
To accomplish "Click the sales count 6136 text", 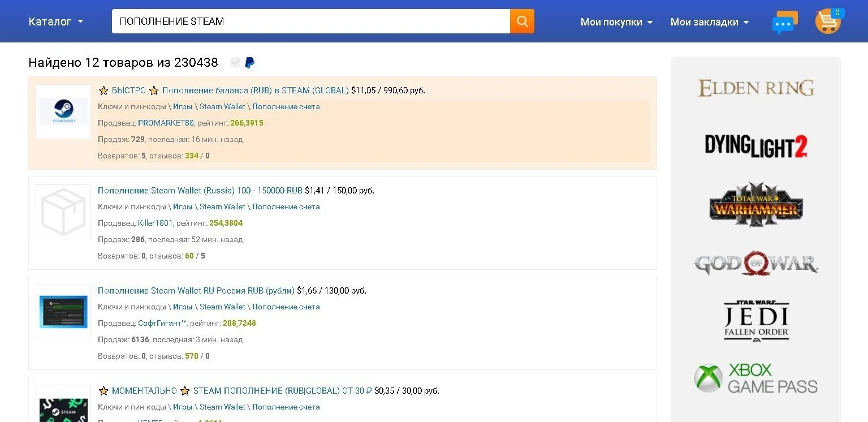I will tap(140, 339).
